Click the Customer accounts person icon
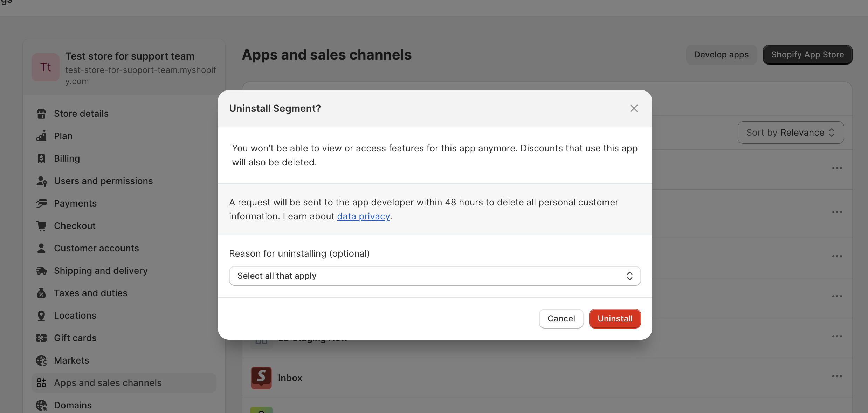The width and height of the screenshot is (868, 413). pyautogui.click(x=41, y=248)
